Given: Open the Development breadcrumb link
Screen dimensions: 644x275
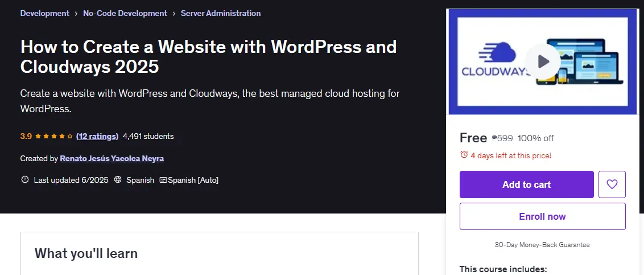Looking at the screenshot, I should tap(45, 13).
